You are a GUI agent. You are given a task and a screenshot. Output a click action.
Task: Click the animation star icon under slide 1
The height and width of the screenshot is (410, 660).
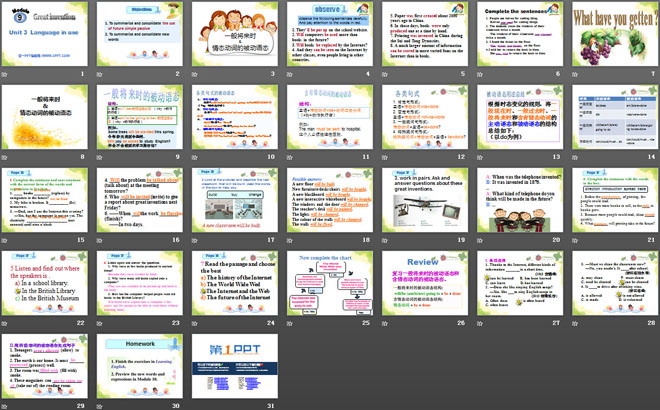(x=5, y=75)
